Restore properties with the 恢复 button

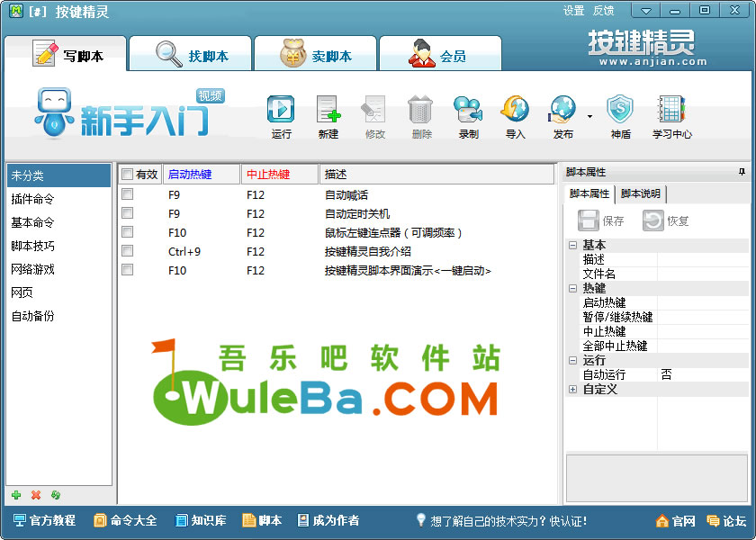[666, 220]
